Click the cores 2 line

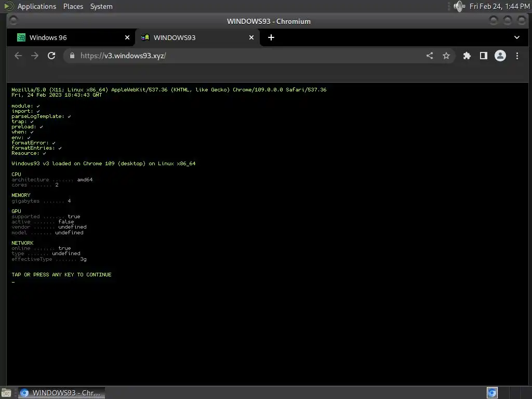pyautogui.click(x=35, y=185)
